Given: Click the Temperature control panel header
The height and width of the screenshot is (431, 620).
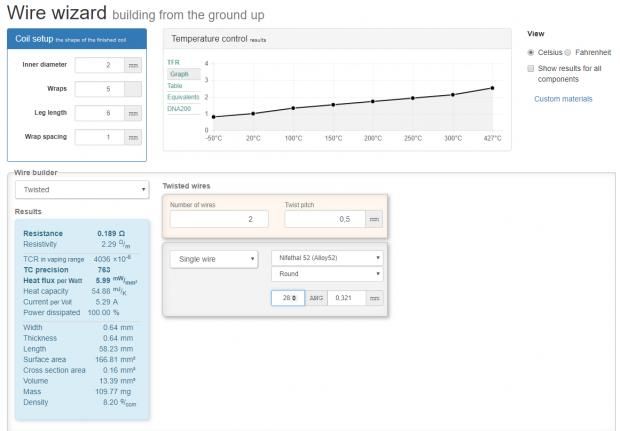Looking at the screenshot, I should pyautogui.click(x=337, y=39).
